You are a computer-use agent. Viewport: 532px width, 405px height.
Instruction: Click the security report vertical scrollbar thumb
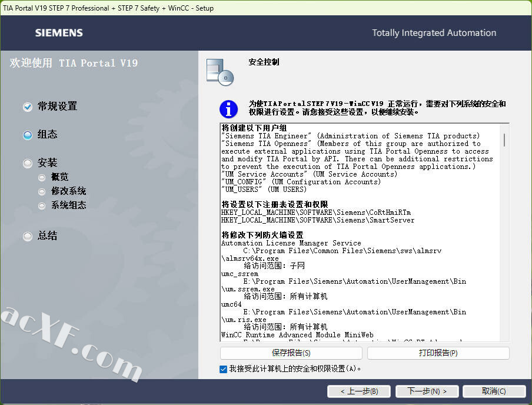pos(504,140)
